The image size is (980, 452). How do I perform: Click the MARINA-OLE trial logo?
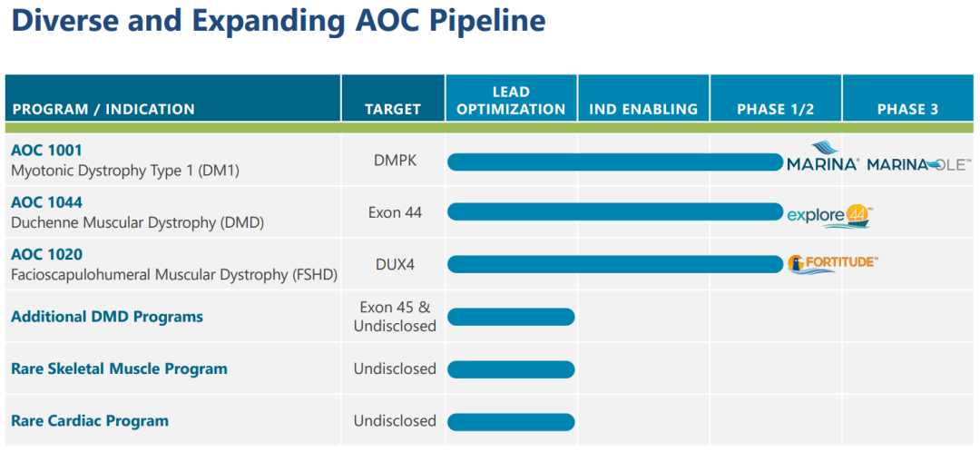(916, 164)
